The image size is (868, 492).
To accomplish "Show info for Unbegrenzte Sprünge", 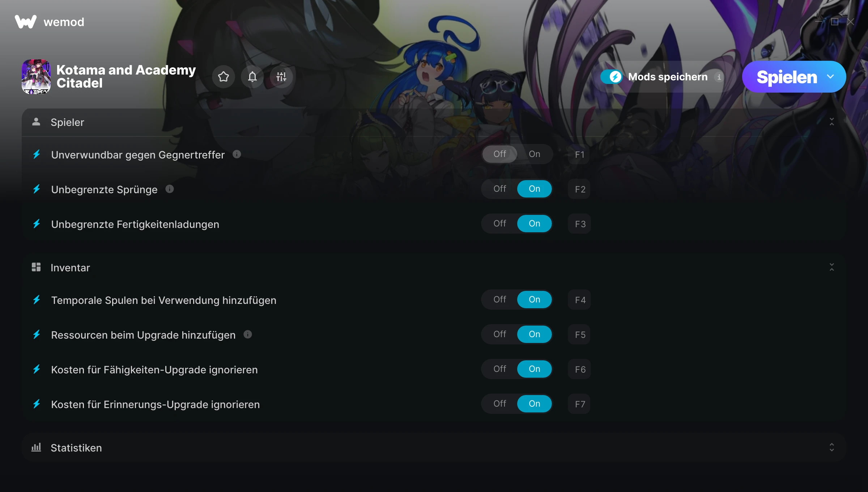I will 170,189.
